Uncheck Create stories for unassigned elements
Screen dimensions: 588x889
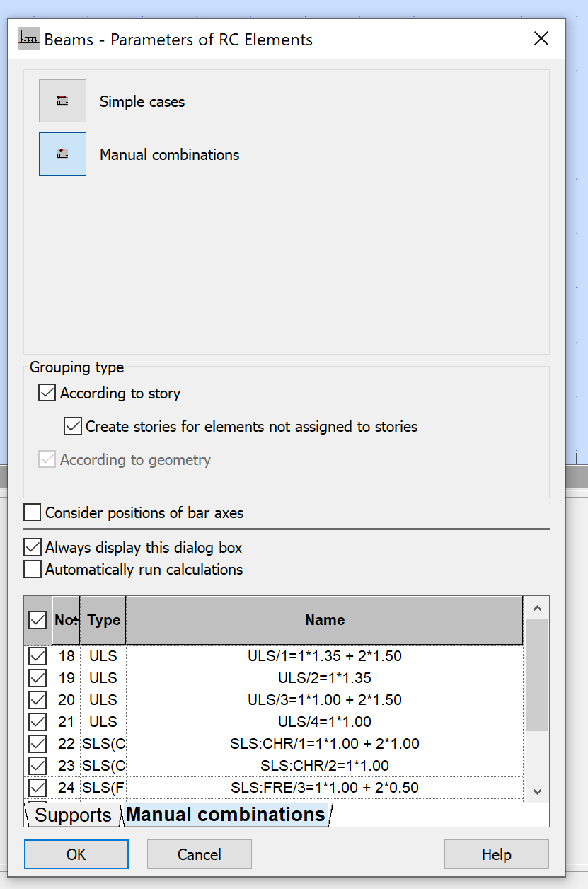pos(72,427)
